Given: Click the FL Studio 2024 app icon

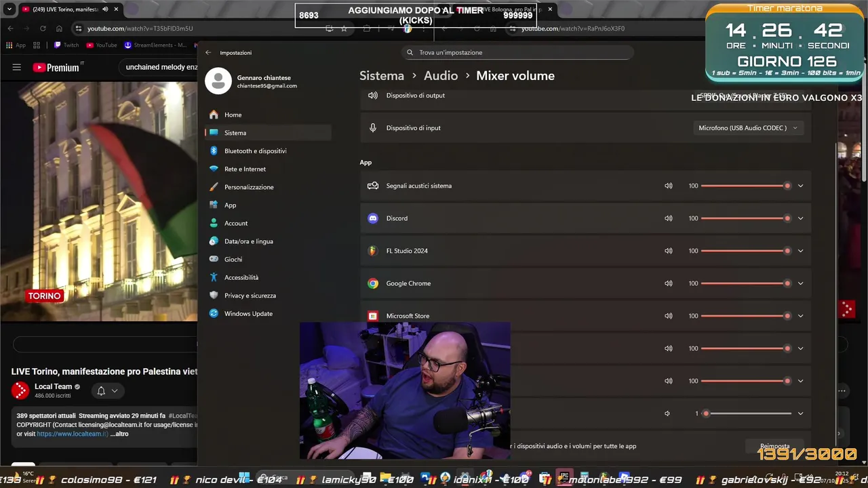Looking at the screenshot, I should pos(372,251).
